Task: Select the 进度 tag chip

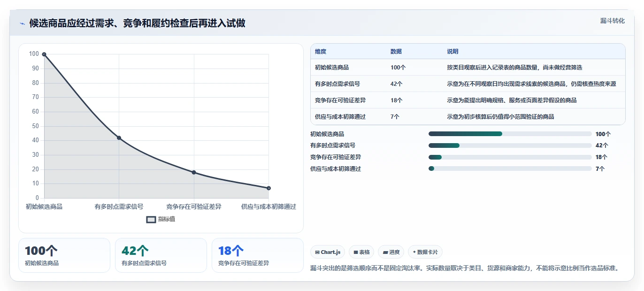Action: coord(391,252)
